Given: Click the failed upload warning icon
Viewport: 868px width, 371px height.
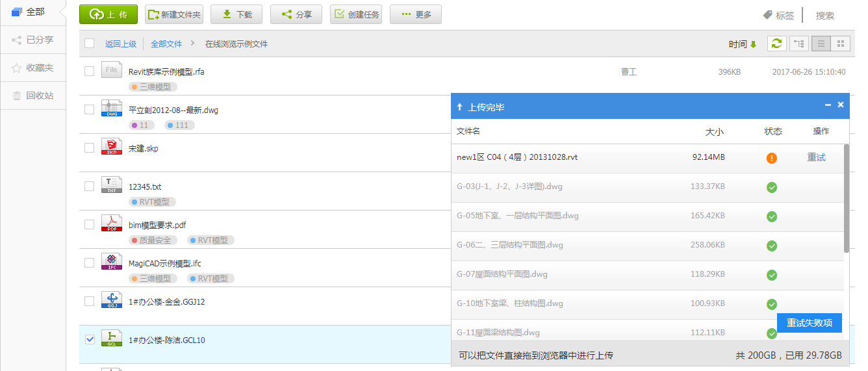Looking at the screenshot, I should pyautogui.click(x=772, y=158).
